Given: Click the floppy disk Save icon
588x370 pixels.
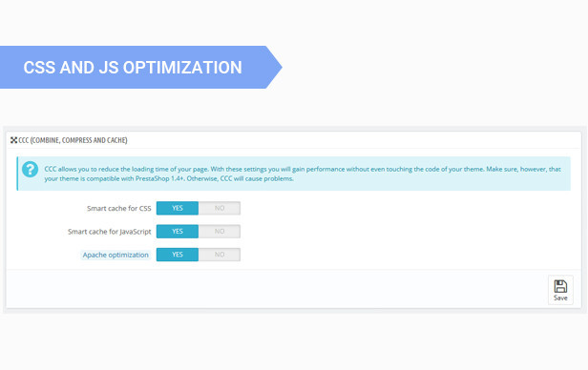Looking at the screenshot, I should [560, 286].
